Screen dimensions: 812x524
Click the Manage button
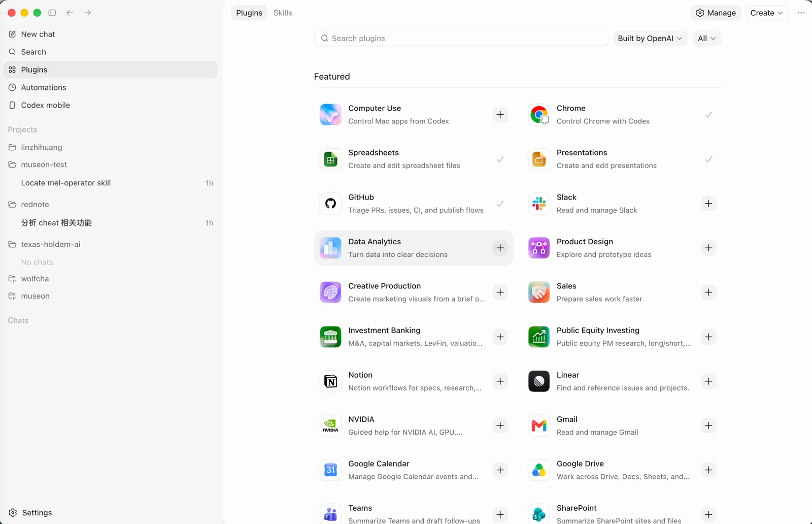tap(716, 13)
